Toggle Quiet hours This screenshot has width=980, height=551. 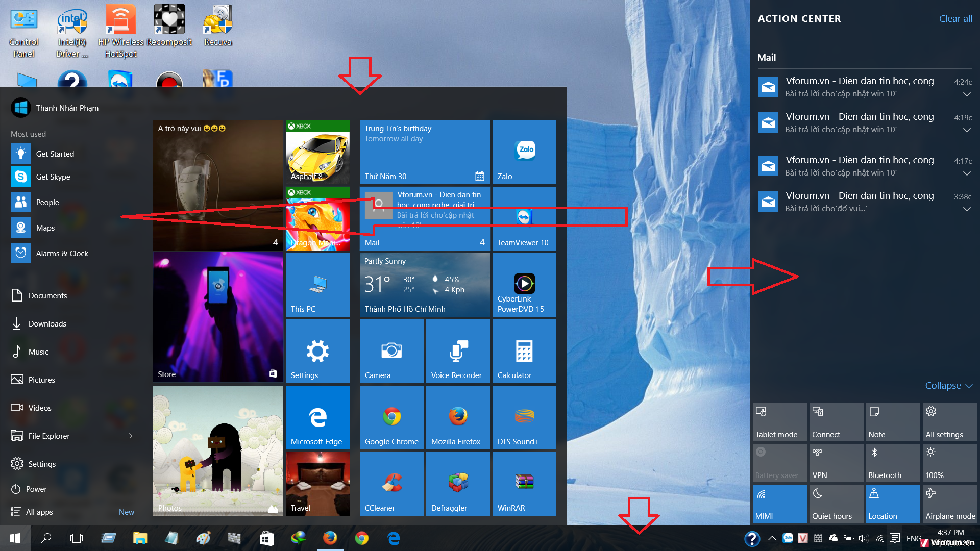836,504
